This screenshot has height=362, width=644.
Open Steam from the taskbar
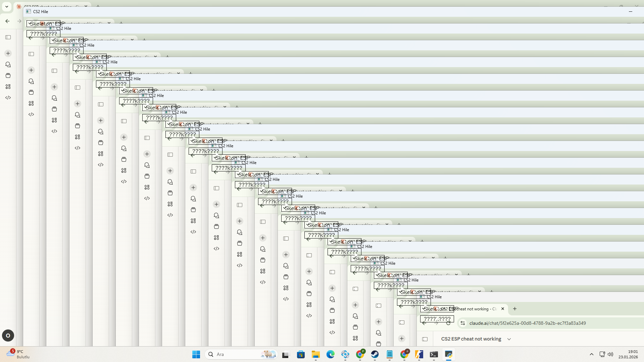click(375, 354)
